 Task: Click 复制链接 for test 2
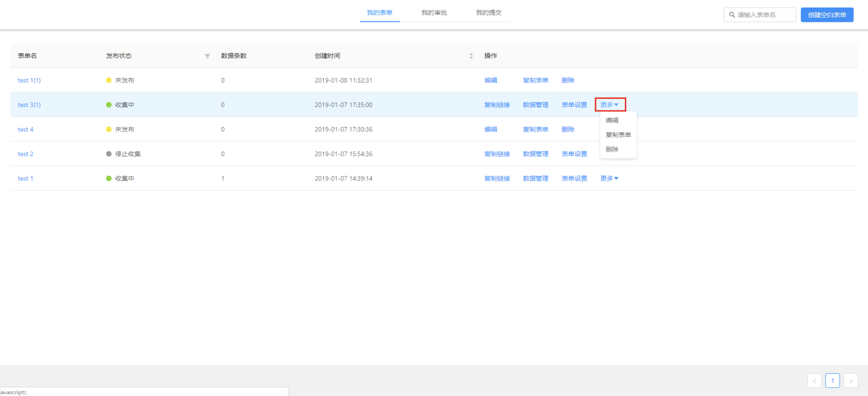(x=497, y=154)
